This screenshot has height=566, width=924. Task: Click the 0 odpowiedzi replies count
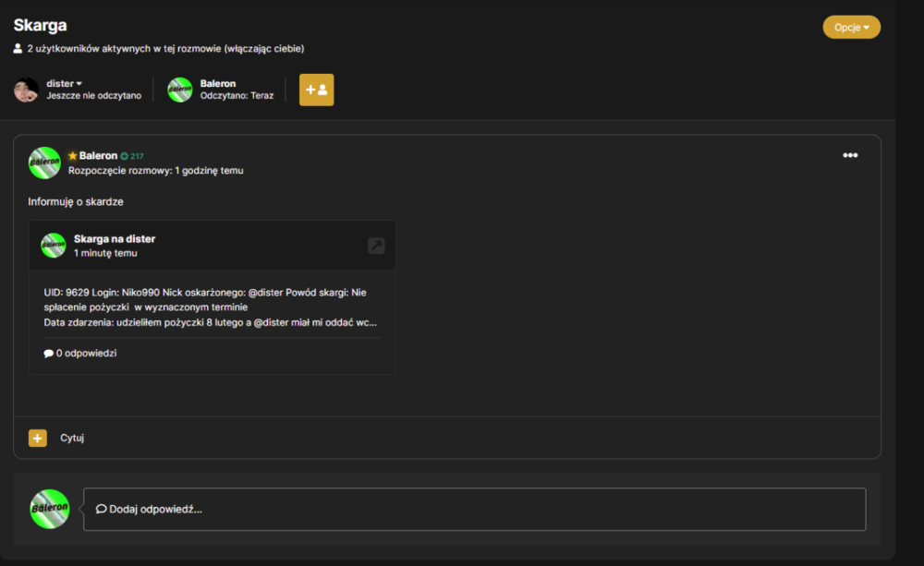(x=86, y=354)
